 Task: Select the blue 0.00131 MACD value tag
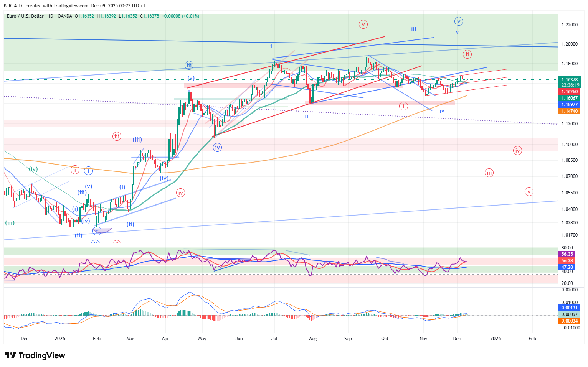tap(569, 308)
